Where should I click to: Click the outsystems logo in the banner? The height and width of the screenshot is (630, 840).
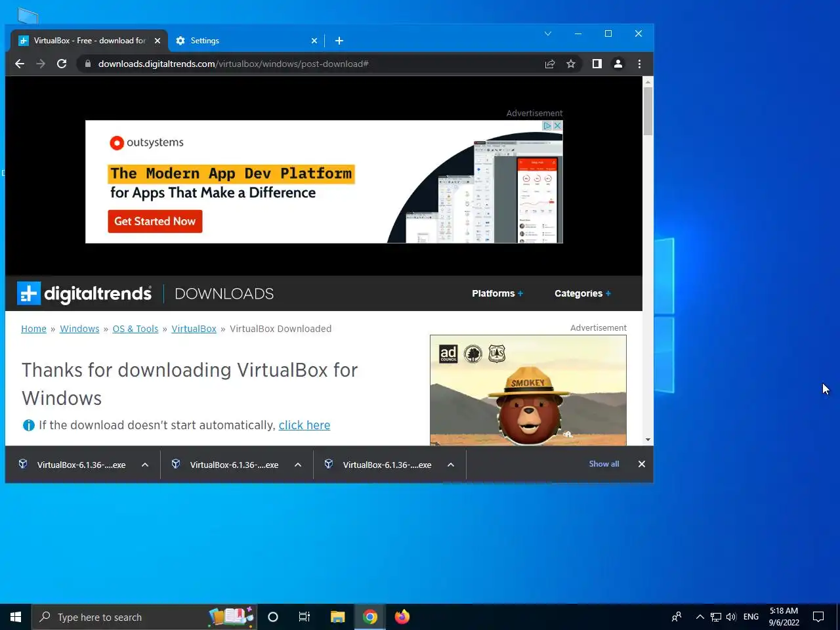point(146,142)
